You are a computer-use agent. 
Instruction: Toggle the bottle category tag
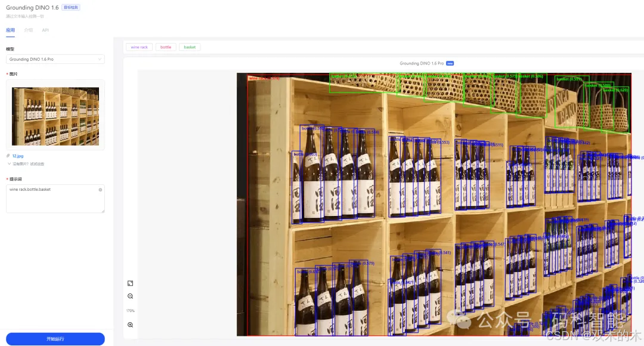click(x=166, y=47)
